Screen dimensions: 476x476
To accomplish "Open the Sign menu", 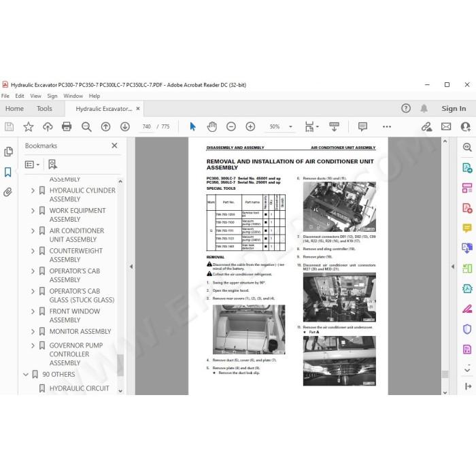I will 52,96.
